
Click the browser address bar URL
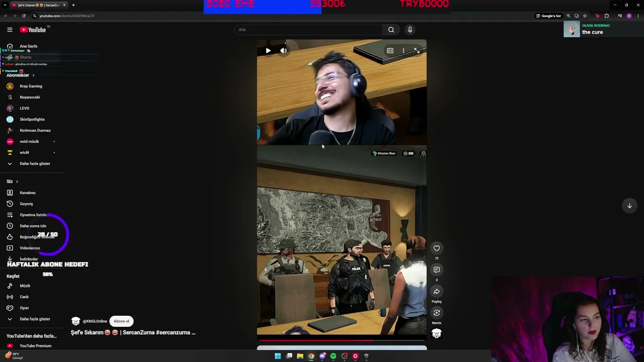click(x=67, y=16)
